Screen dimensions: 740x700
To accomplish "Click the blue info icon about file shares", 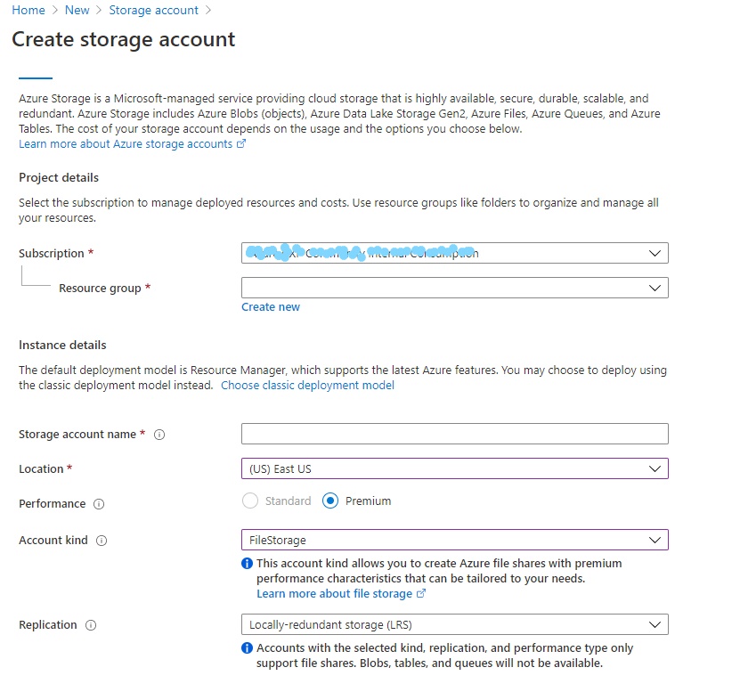I will tap(247, 563).
